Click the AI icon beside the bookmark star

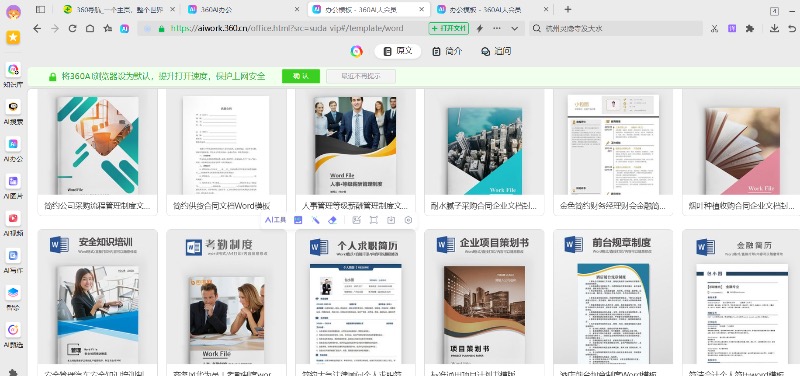coord(124,29)
